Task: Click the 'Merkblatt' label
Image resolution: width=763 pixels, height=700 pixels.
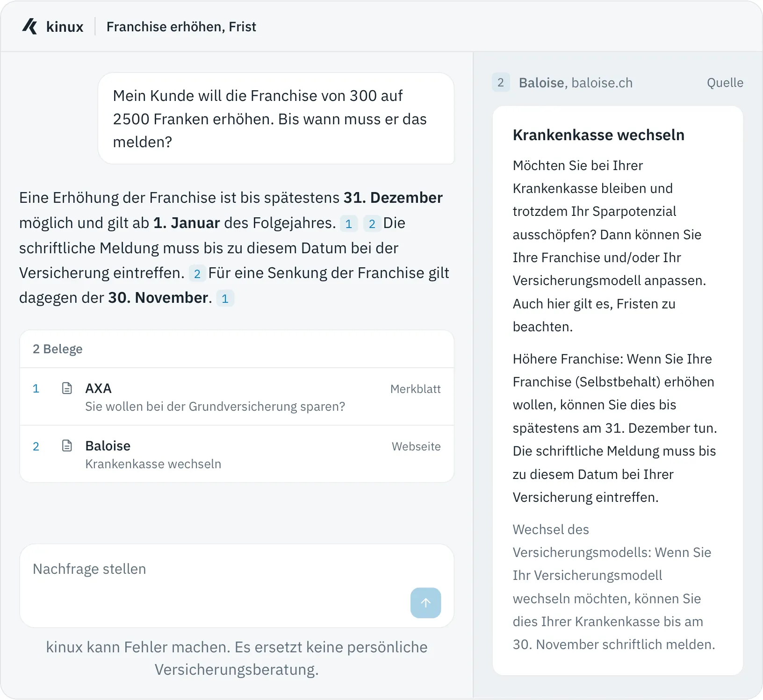Action: pyautogui.click(x=415, y=389)
